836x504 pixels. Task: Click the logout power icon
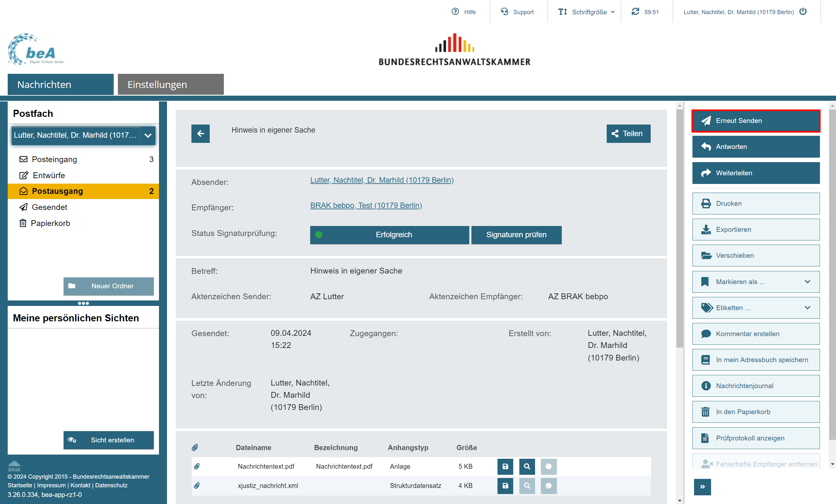tap(803, 12)
